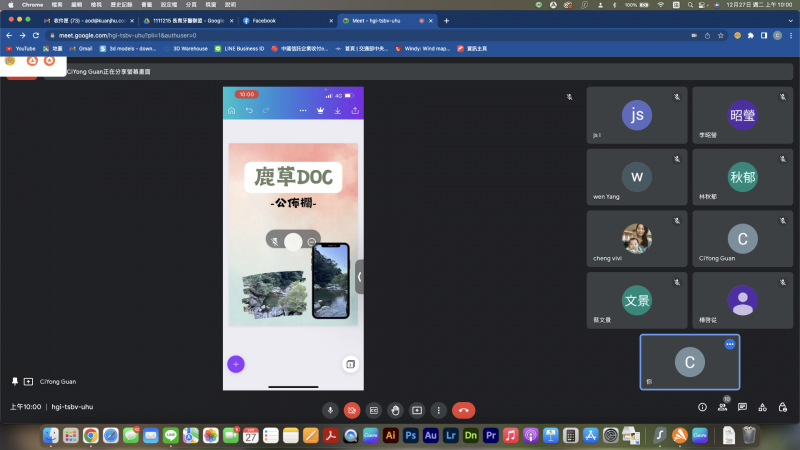Leave the call with red hang-up button
The width and height of the screenshot is (800, 450).
tap(463, 410)
